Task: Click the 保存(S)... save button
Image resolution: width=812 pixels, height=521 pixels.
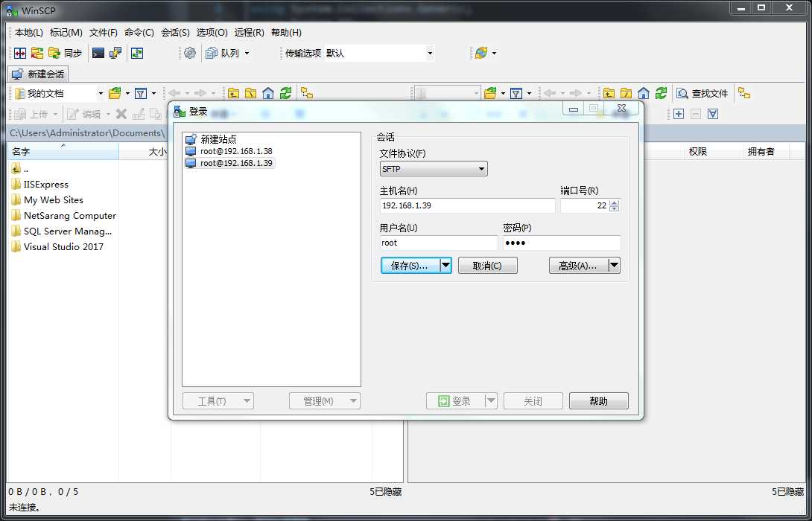Action: click(x=410, y=266)
